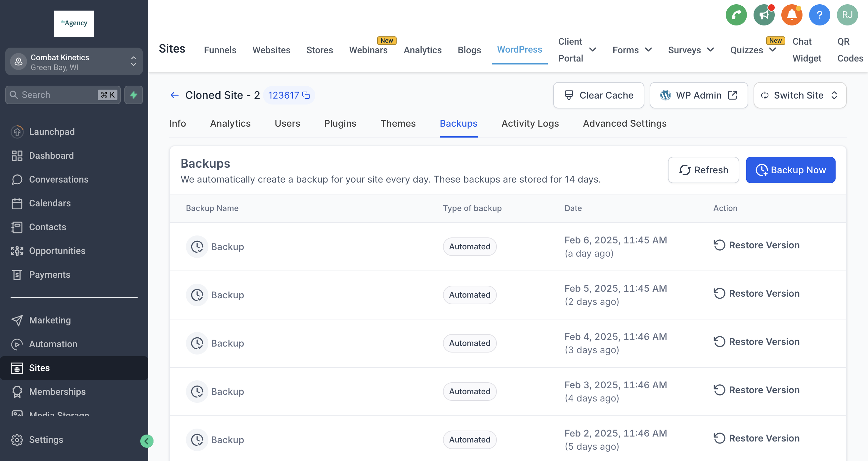The height and width of the screenshot is (461, 868).
Task: Select the Plugins tab
Action: coord(340,123)
